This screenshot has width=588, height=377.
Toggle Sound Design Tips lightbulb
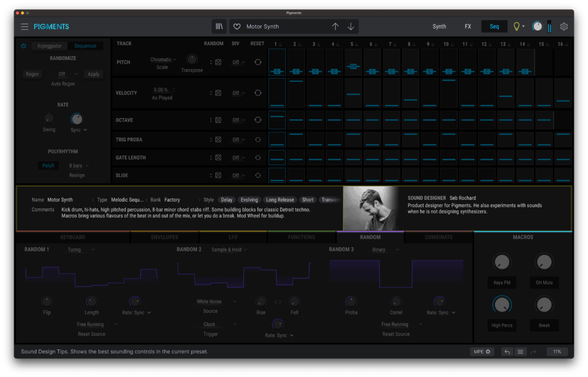[x=516, y=26]
